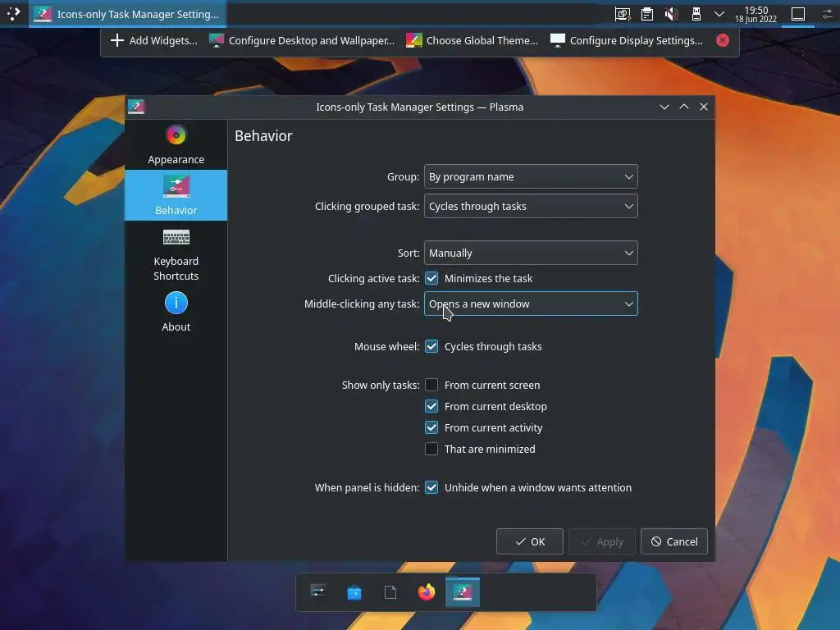Open Configure Desktop and Wallpaper
The height and width of the screenshot is (630, 840).
coord(302,40)
